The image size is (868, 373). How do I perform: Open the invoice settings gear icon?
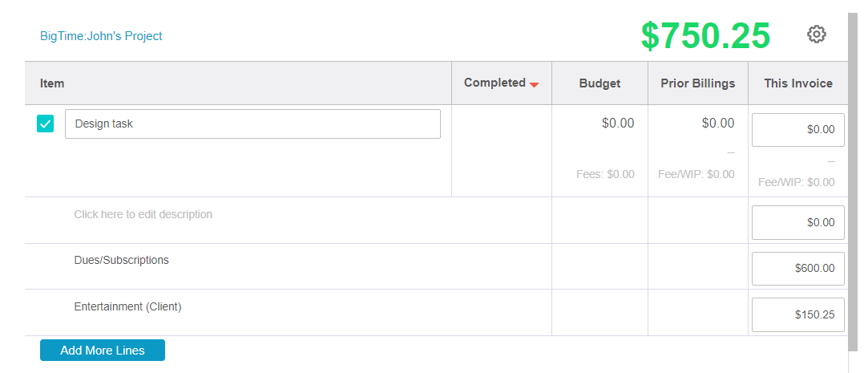pos(816,34)
